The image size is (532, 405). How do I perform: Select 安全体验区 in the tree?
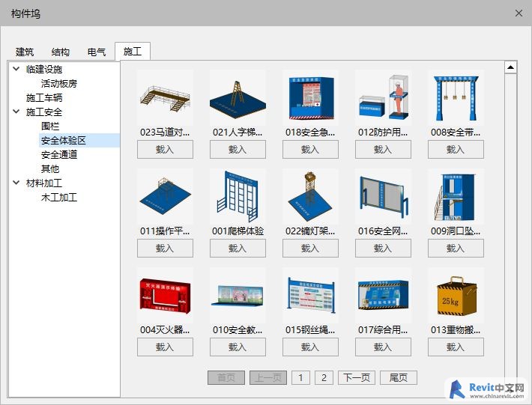click(x=64, y=140)
